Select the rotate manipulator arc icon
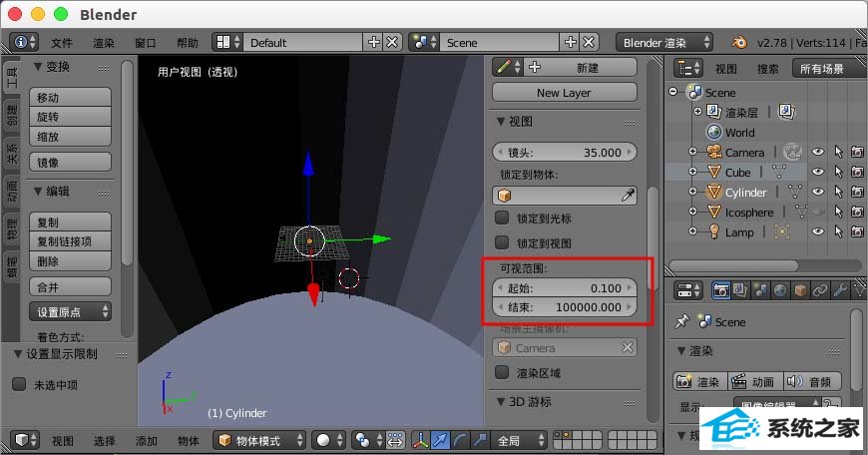This screenshot has height=455, width=868. (460, 441)
